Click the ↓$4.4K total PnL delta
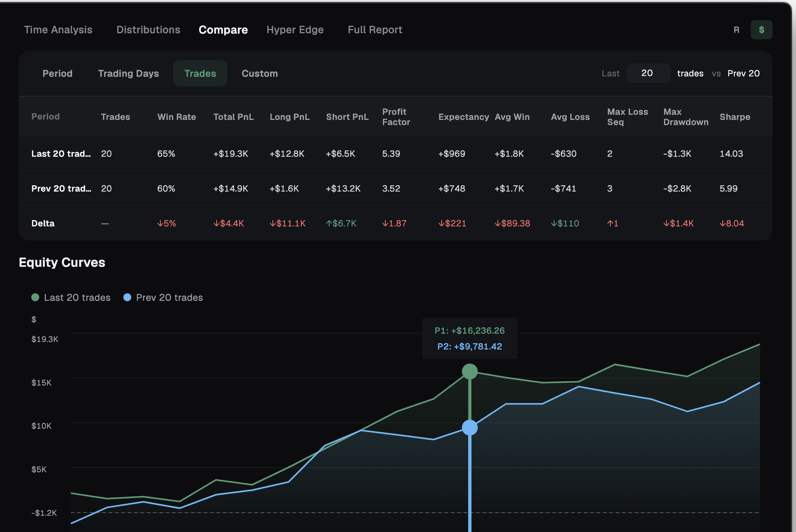The image size is (796, 532). pyautogui.click(x=229, y=223)
